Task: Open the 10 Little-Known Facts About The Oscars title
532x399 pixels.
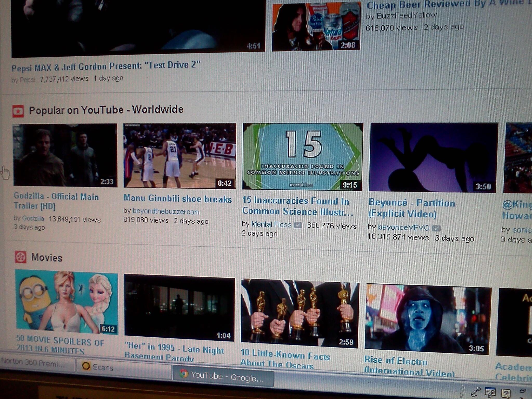Action: [x=285, y=359]
